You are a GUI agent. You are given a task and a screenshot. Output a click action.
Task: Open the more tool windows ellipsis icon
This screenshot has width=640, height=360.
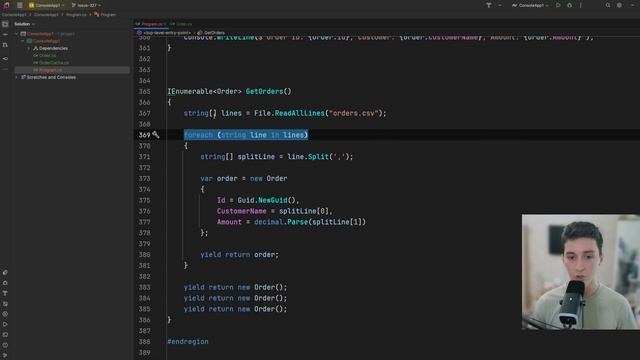point(5,69)
